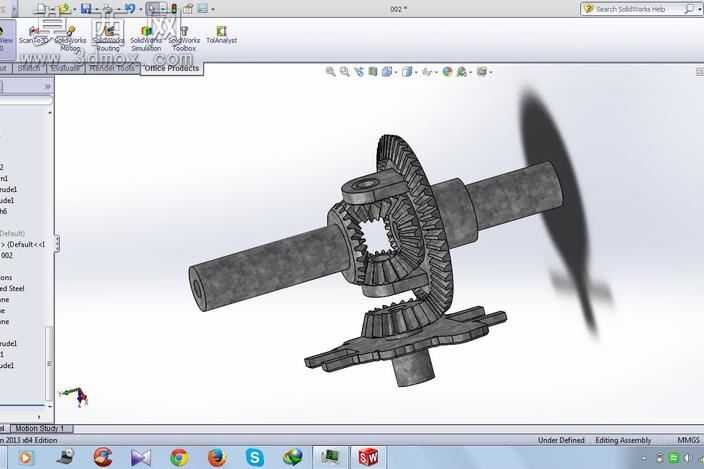This screenshot has height=469, width=704.
Task: Open Visual Studio from the taskbar
Action: (141, 457)
